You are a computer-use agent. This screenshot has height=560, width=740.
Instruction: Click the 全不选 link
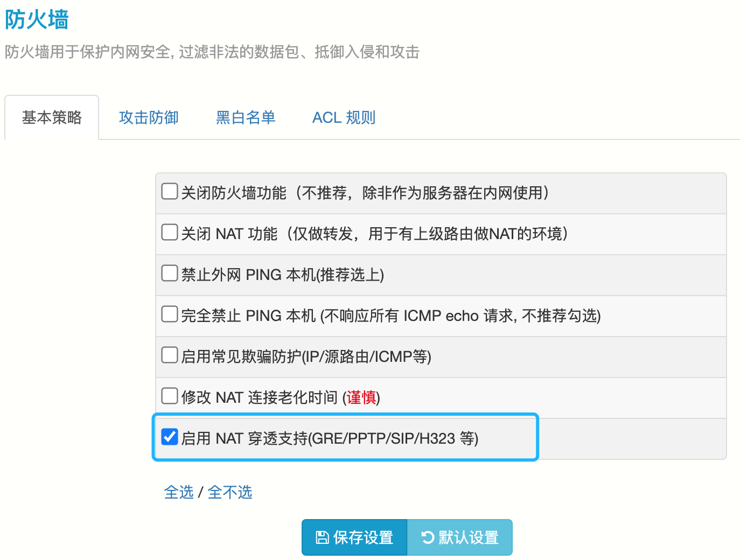[230, 492]
